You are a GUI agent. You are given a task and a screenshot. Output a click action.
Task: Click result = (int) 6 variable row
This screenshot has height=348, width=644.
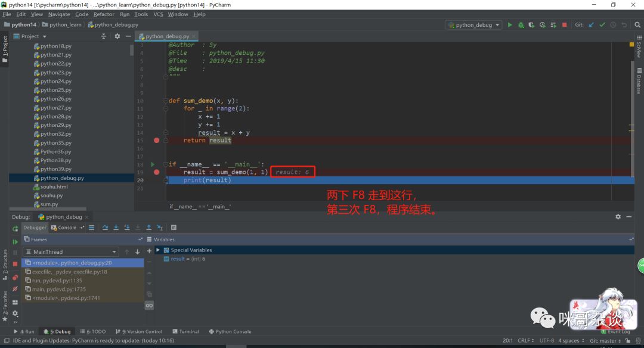pos(184,259)
